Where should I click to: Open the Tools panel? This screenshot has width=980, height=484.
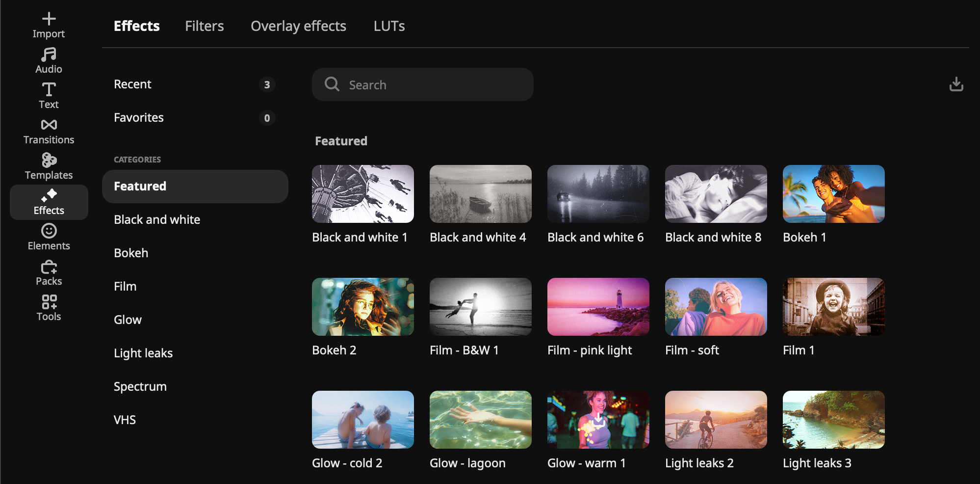49,308
